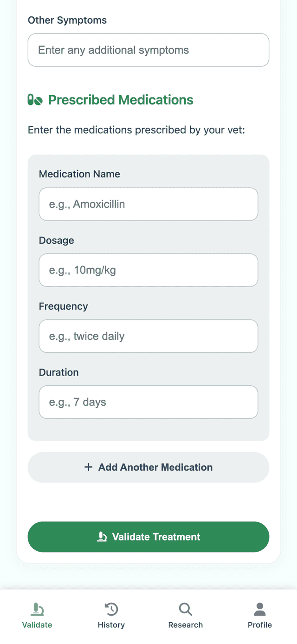
Task: Tap the pills icon beside Prescribed Medications
Action: pos(35,99)
